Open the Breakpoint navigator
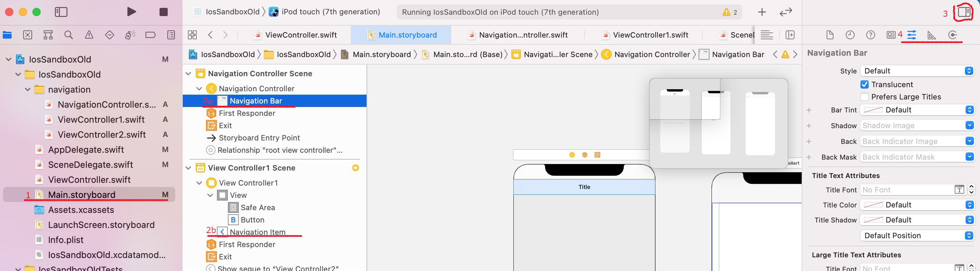 151,35
